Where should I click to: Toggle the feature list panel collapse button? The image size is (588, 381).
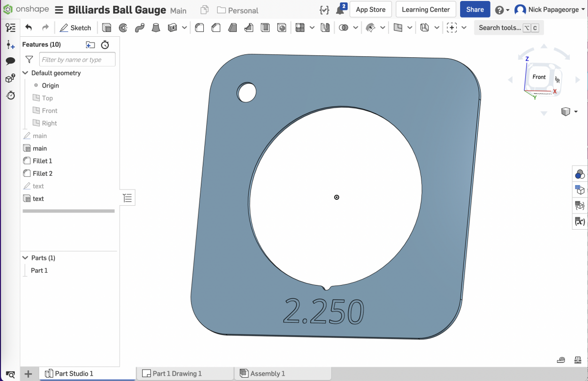click(127, 198)
